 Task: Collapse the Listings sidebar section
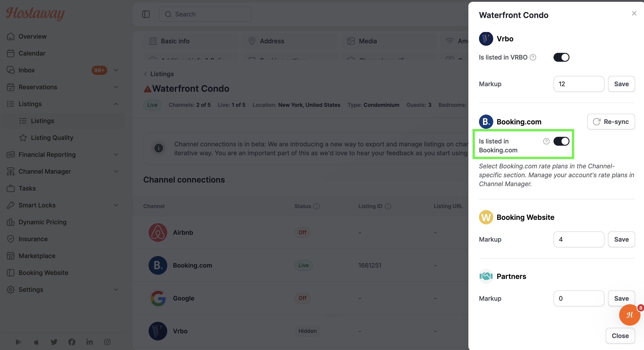click(116, 104)
